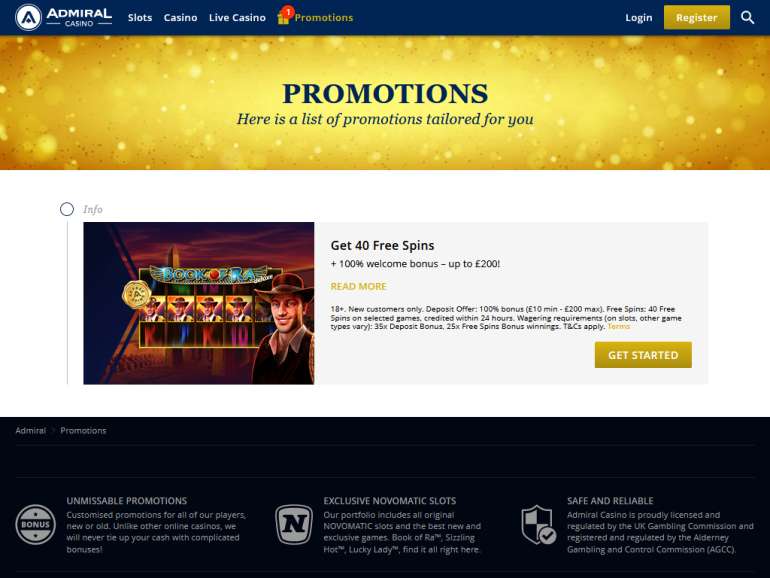770x578 pixels.
Task: Click the promotions gift box icon
Action: 283,18
